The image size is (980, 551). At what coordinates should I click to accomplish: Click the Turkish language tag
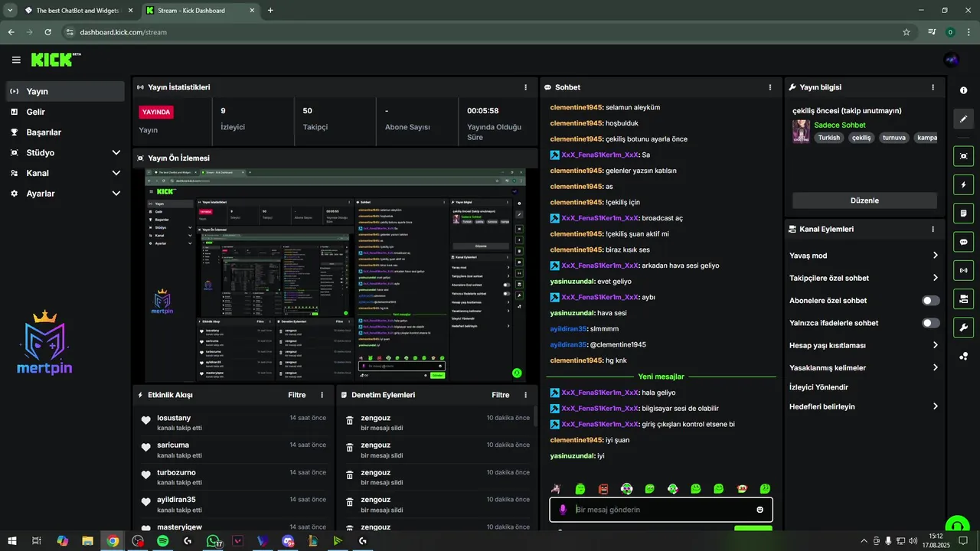tap(829, 138)
